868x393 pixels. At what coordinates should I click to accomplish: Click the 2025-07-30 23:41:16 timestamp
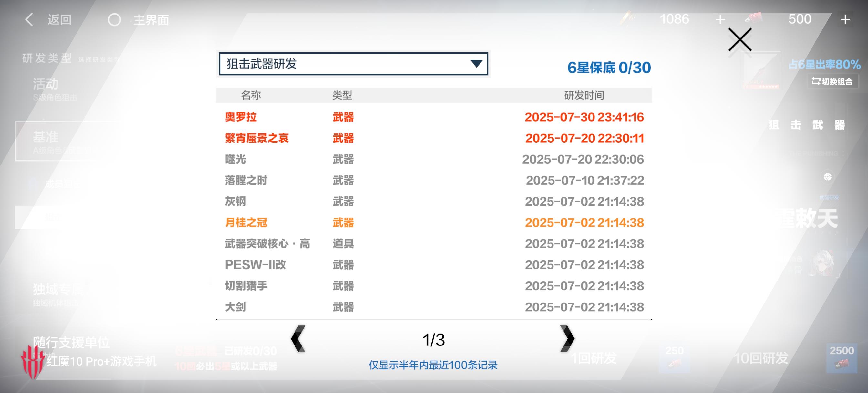pyautogui.click(x=584, y=117)
